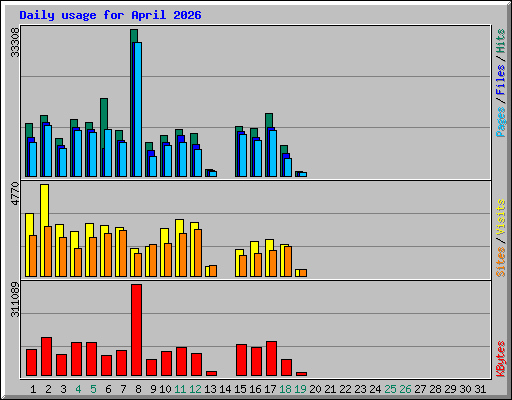Click the 33308 axis value on hits chart

pyautogui.click(x=15, y=42)
